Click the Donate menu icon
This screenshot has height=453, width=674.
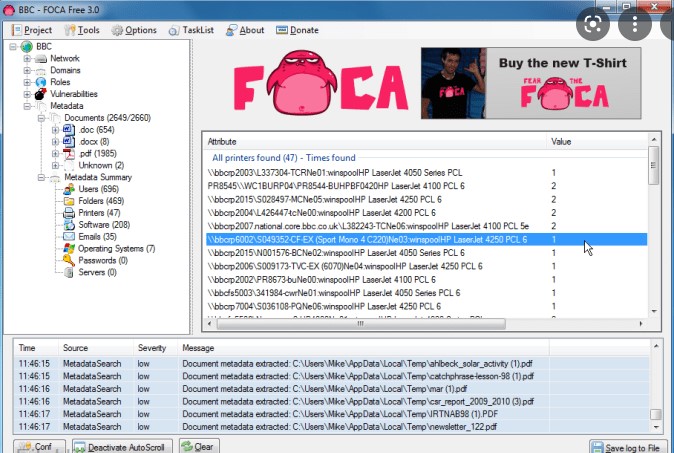click(x=282, y=30)
